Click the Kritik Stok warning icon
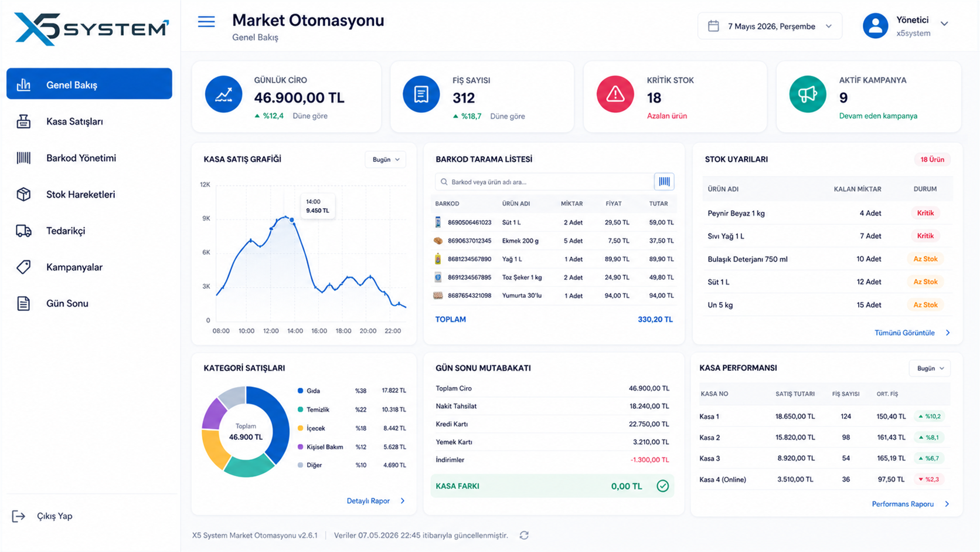The width and height of the screenshot is (980, 552). (x=615, y=94)
